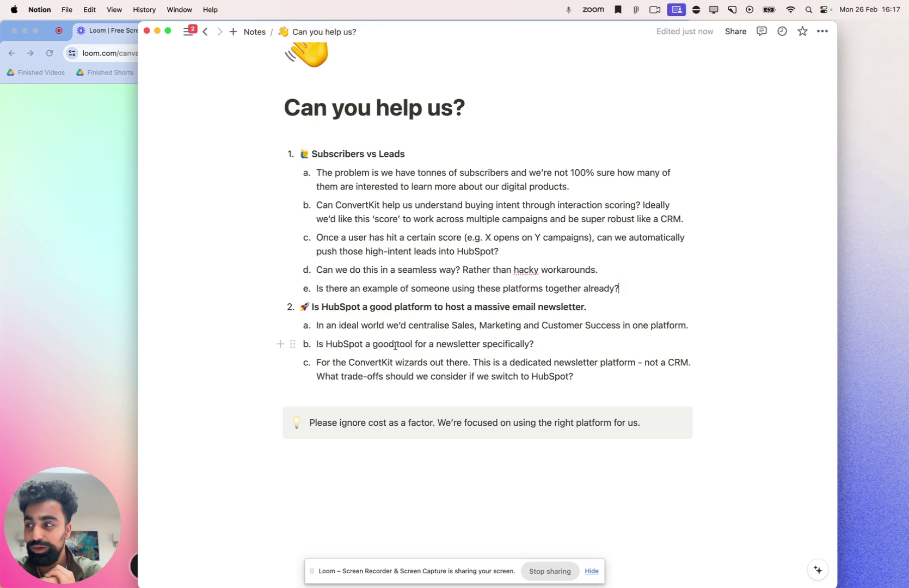This screenshot has height=588, width=909.
Task: Open the Notes breadcrumb
Action: pos(254,32)
